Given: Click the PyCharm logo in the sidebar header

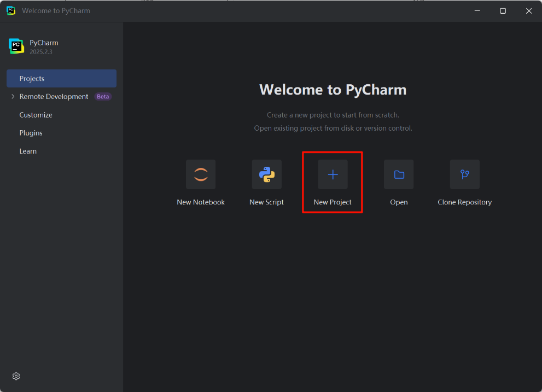Looking at the screenshot, I should tap(16, 46).
